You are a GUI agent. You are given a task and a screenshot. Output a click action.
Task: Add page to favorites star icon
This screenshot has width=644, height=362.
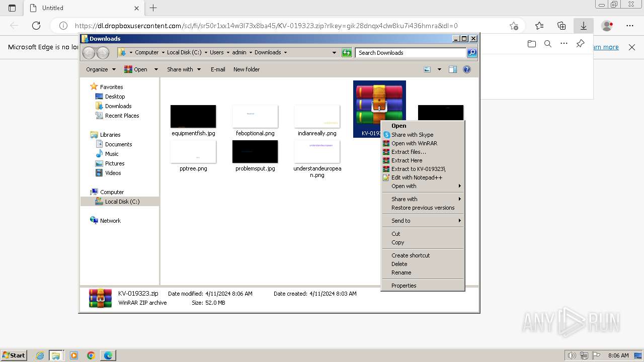click(x=514, y=26)
